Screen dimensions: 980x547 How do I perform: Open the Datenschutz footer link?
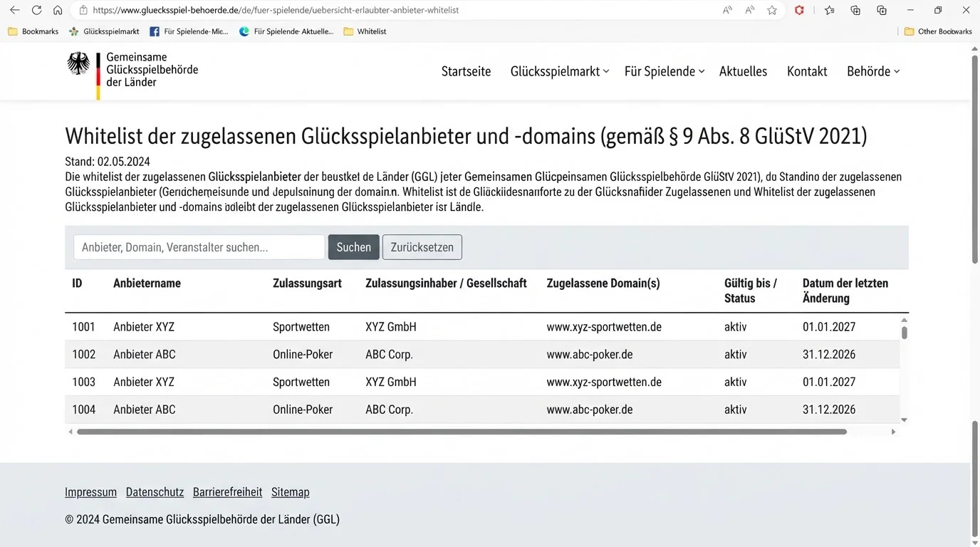155,492
